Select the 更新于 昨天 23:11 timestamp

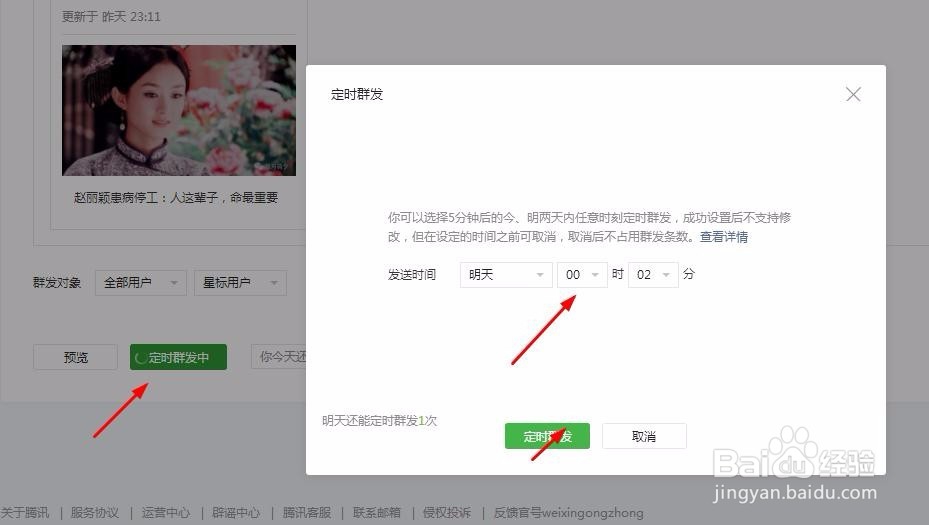pos(111,17)
